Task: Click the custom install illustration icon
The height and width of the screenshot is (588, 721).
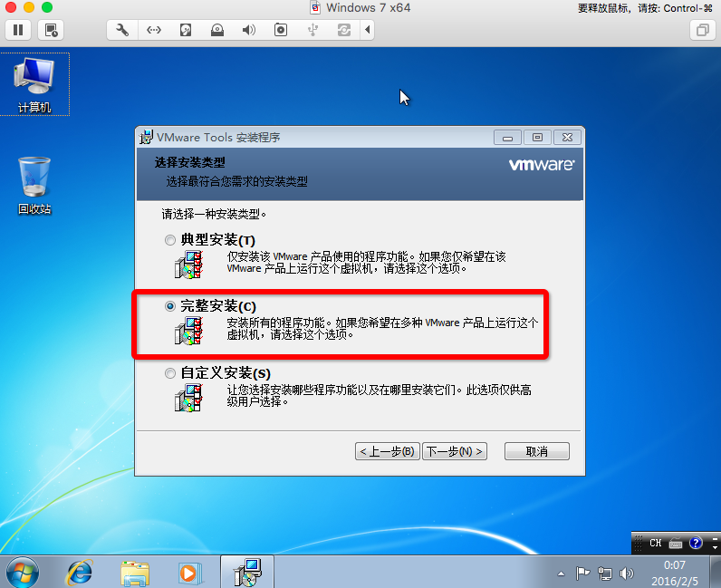Action: pyautogui.click(x=188, y=398)
